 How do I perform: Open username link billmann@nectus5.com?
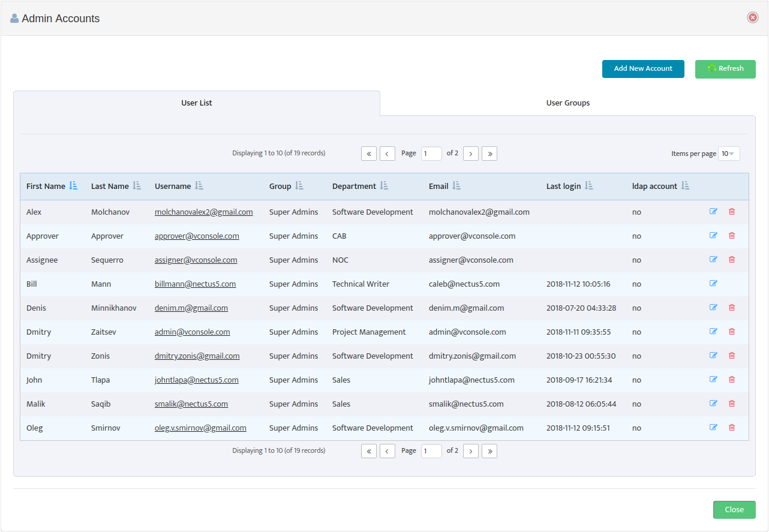pyautogui.click(x=196, y=284)
